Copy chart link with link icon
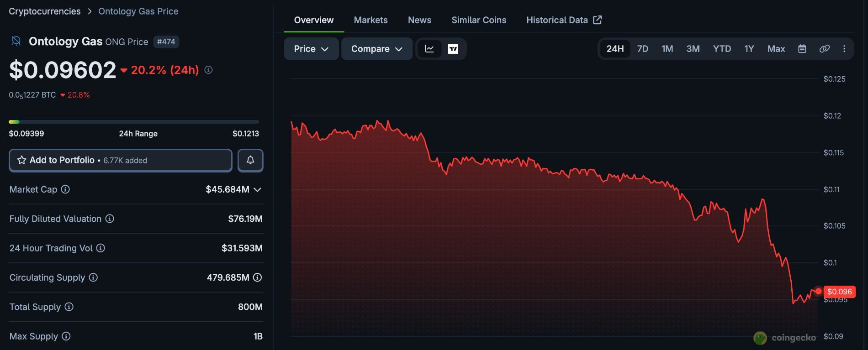The width and height of the screenshot is (868, 350). click(825, 49)
